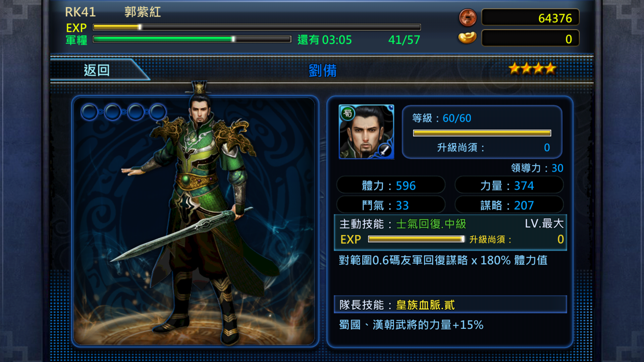Click the player EXP progress bar
Viewport: 644px width, 362px height.
257,27
